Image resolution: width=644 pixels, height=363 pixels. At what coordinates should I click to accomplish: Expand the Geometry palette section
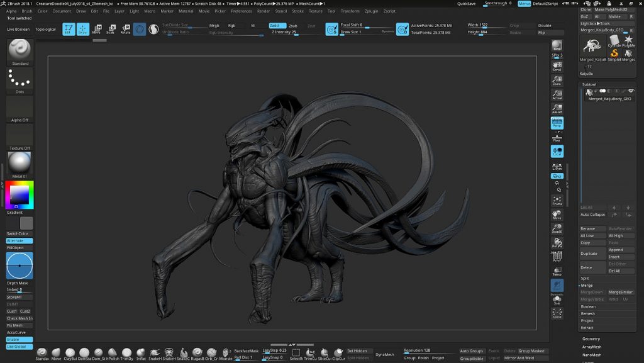point(591,338)
